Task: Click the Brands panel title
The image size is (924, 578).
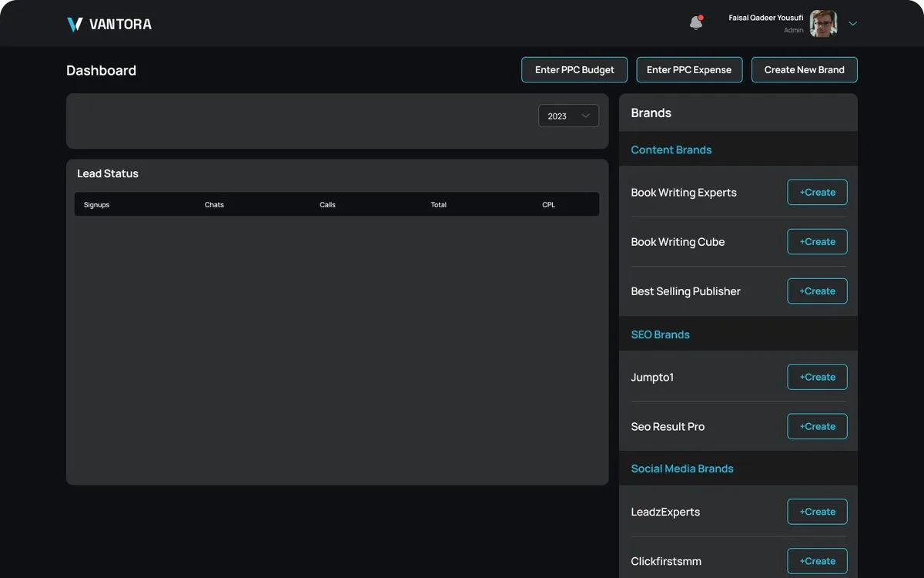Action: click(x=651, y=113)
